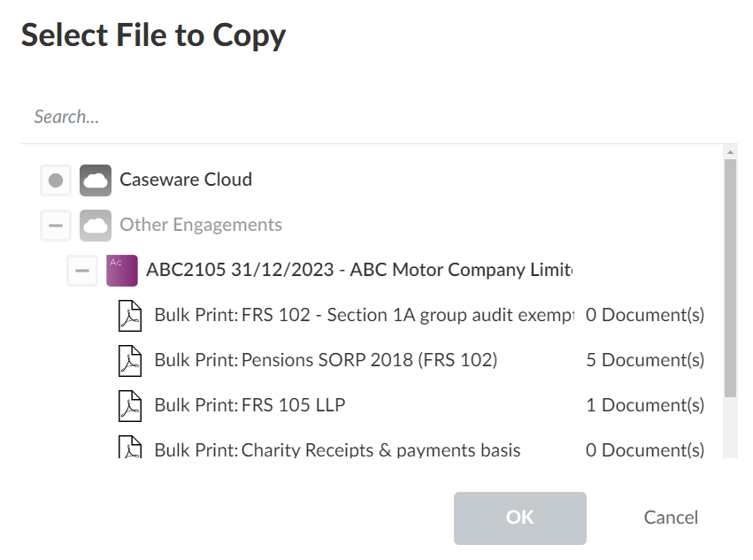Select the radio button next to Caseware Cloud
Viewport: 753px width, 560px height.
55,180
